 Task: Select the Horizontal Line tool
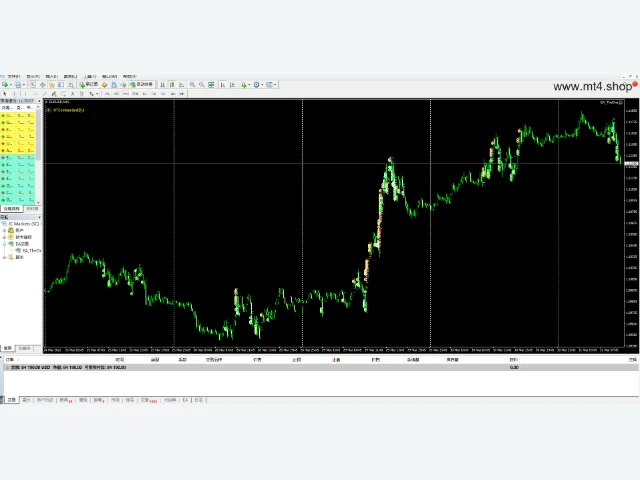pos(36,93)
